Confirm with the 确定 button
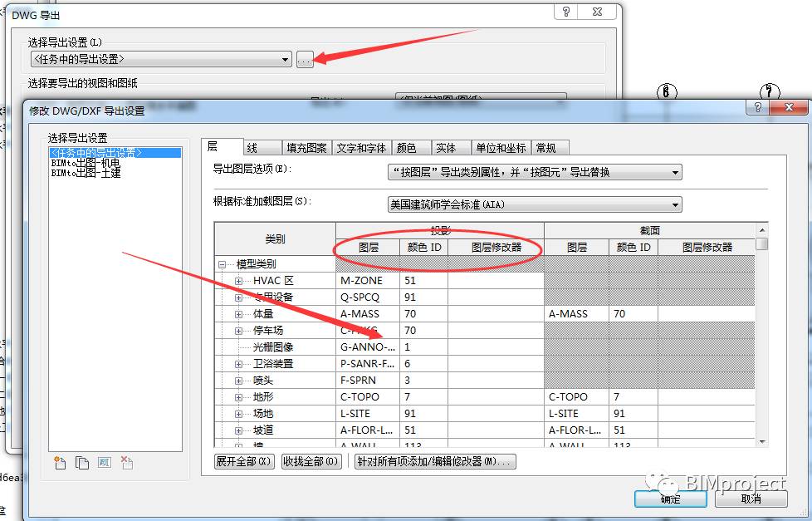Image resolution: width=812 pixels, height=521 pixels. point(671,499)
